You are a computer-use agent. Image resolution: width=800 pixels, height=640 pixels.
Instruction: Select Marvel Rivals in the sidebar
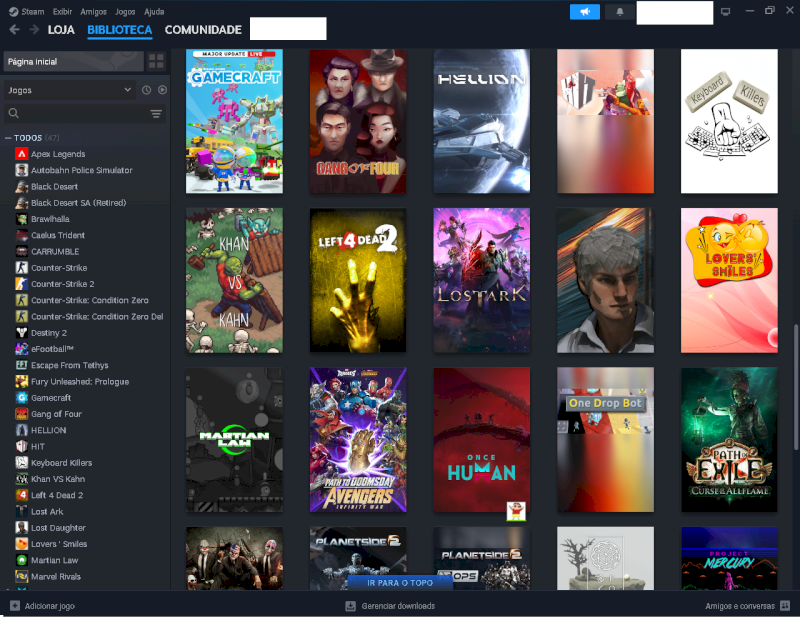pos(56,576)
